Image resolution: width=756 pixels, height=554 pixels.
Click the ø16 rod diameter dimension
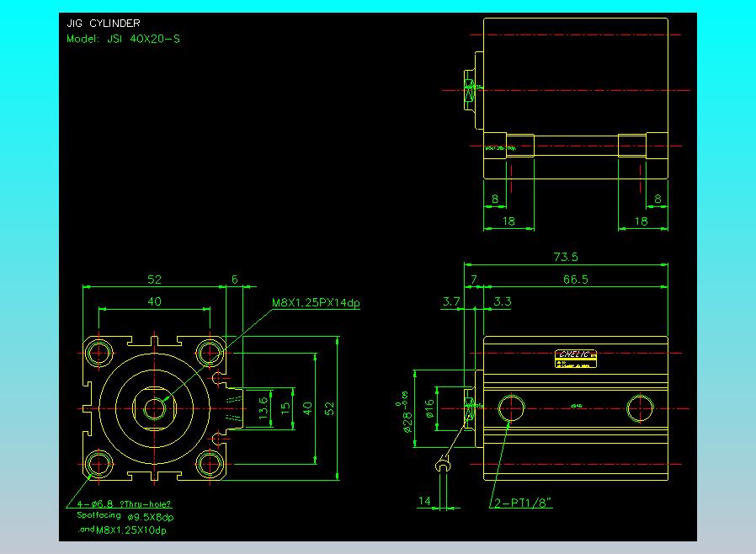(x=429, y=408)
